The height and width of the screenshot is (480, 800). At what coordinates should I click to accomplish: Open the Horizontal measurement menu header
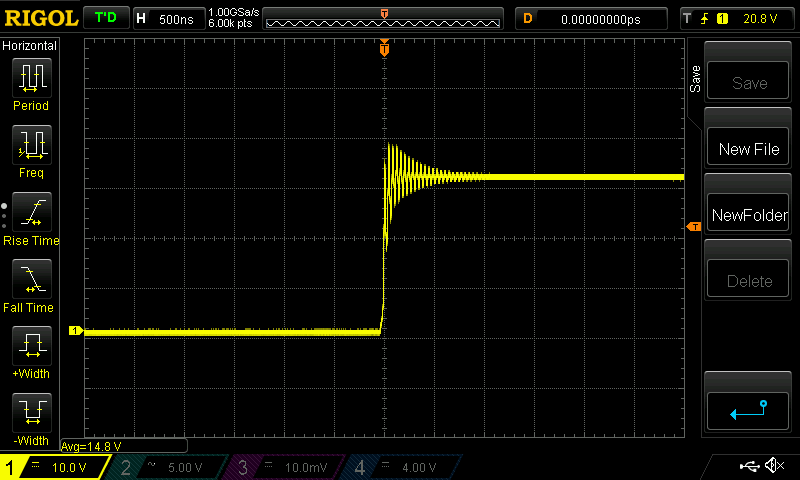pos(30,46)
